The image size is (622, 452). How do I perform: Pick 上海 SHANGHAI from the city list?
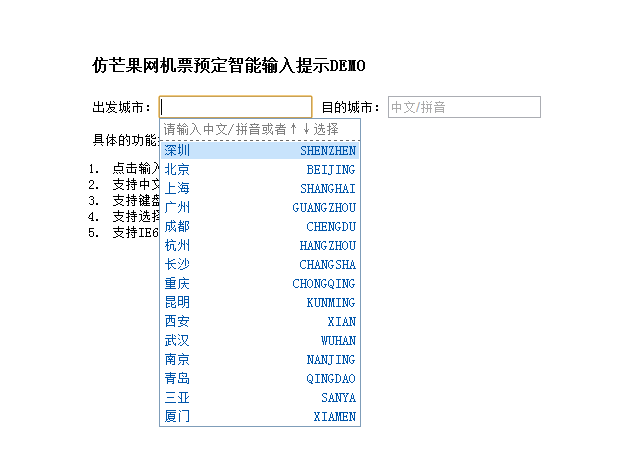click(260, 189)
